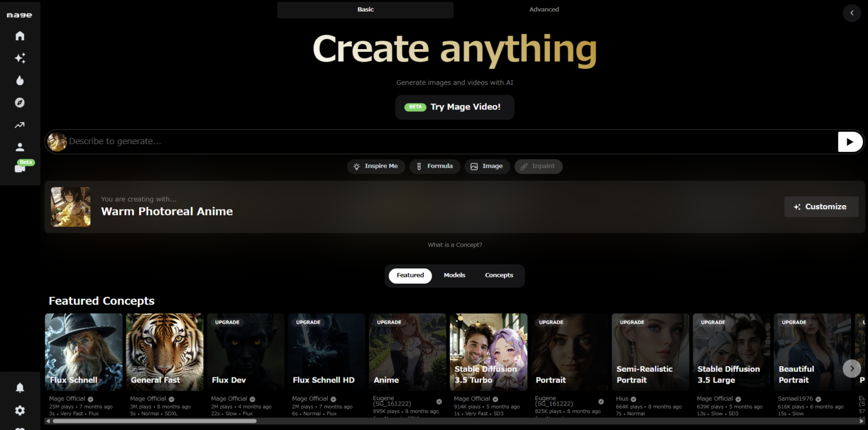
Task: Click the Customize button
Action: coord(821,207)
